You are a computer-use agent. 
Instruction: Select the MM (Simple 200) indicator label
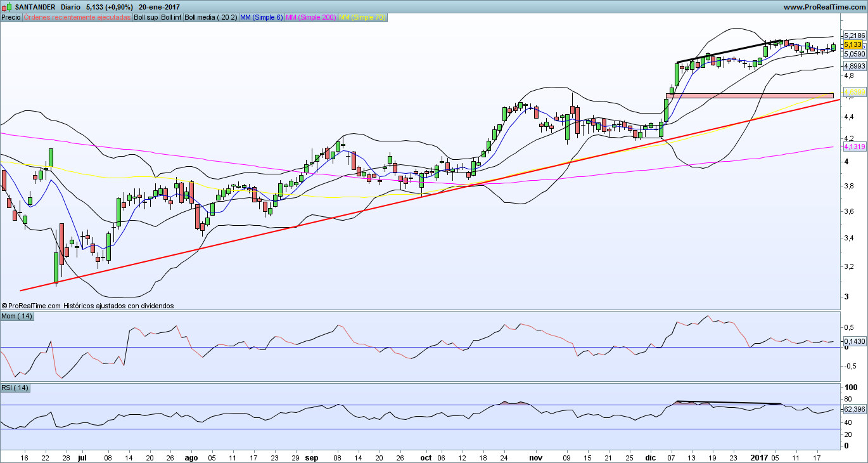tap(311, 17)
